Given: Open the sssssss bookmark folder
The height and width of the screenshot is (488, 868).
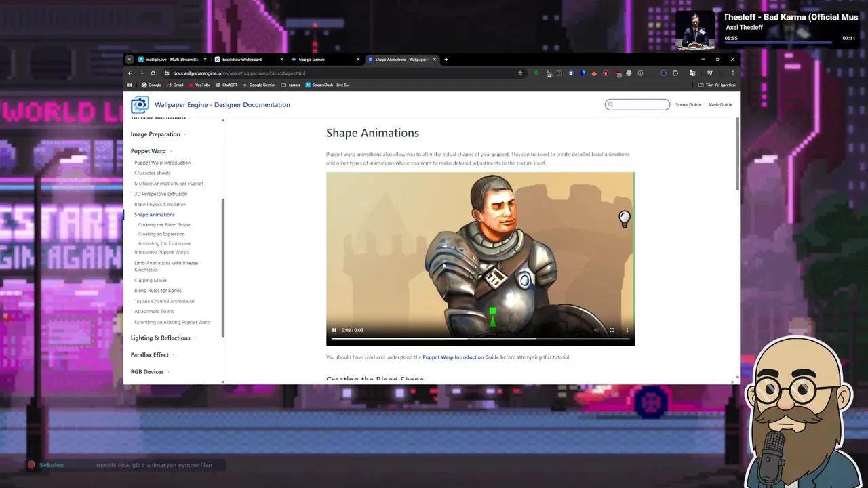Looking at the screenshot, I should (x=291, y=85).
